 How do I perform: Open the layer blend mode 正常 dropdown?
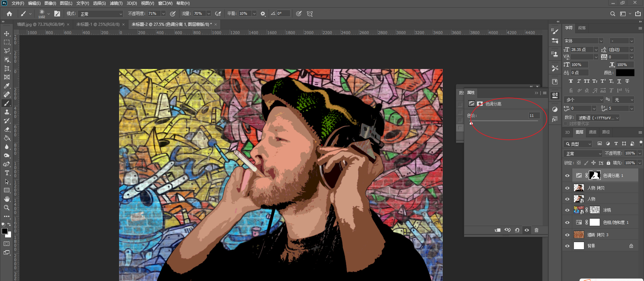[583, 153]
